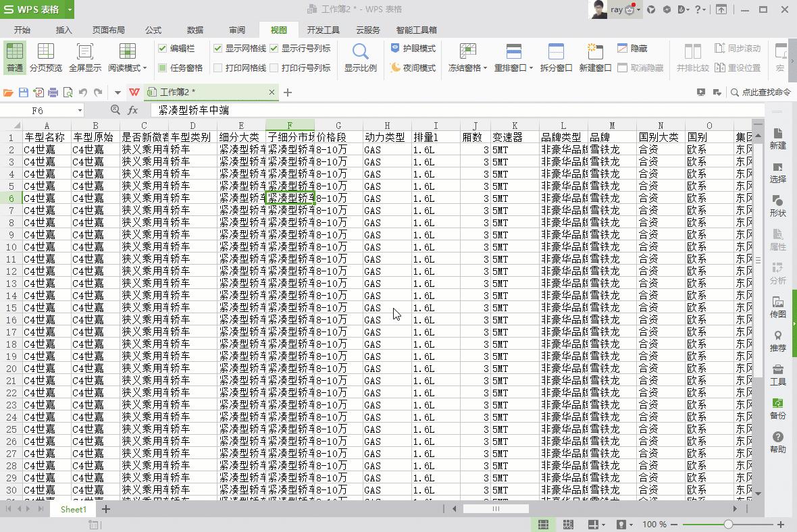This screenshot has height=532, width=797.
Task: Switch to 分页预览 view mode
Action: (x=45, y=56)
